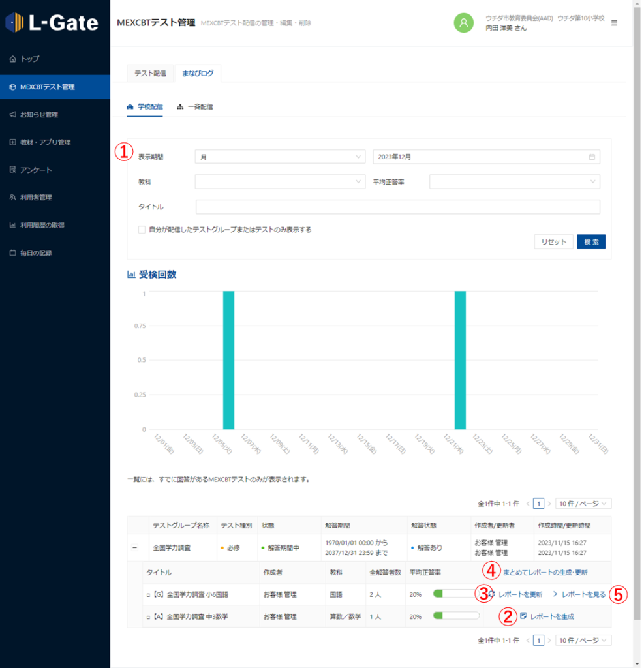
Task: Collapse the 全国学力調査 group row
Action: 134,547
